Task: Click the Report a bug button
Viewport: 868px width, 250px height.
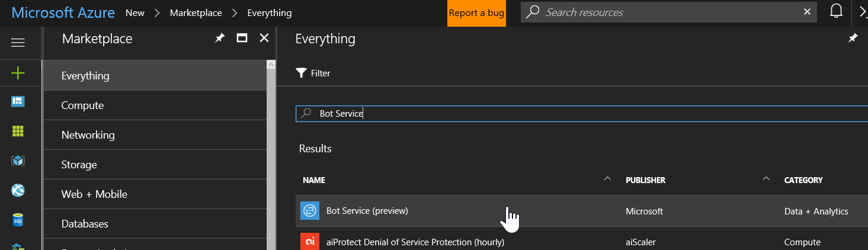Action: coord(476,13)
